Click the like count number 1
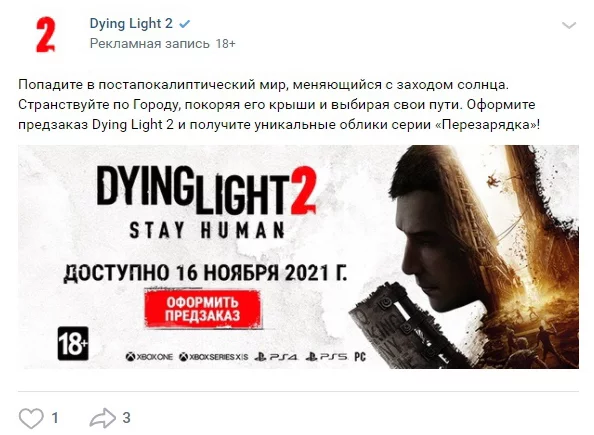This screenshot has width=594, height=435. pos(55,418)
